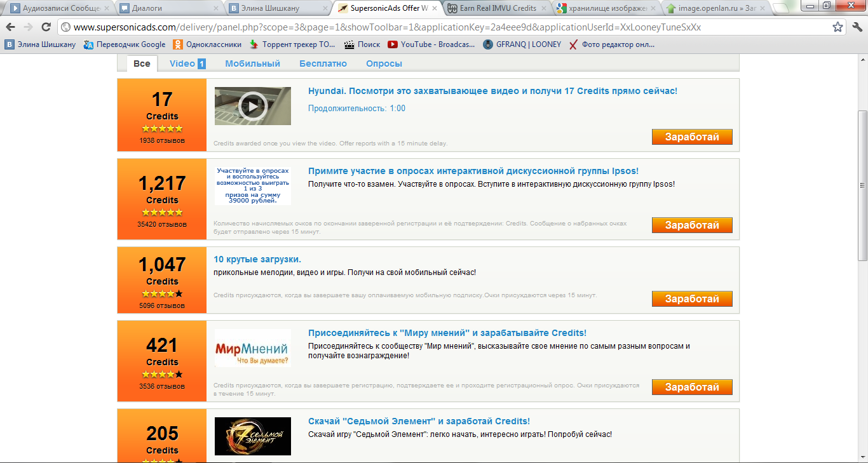Open the Chrome wrench menu
The height and width of the screenshot is (463, 868).
(x=857, y=27)
